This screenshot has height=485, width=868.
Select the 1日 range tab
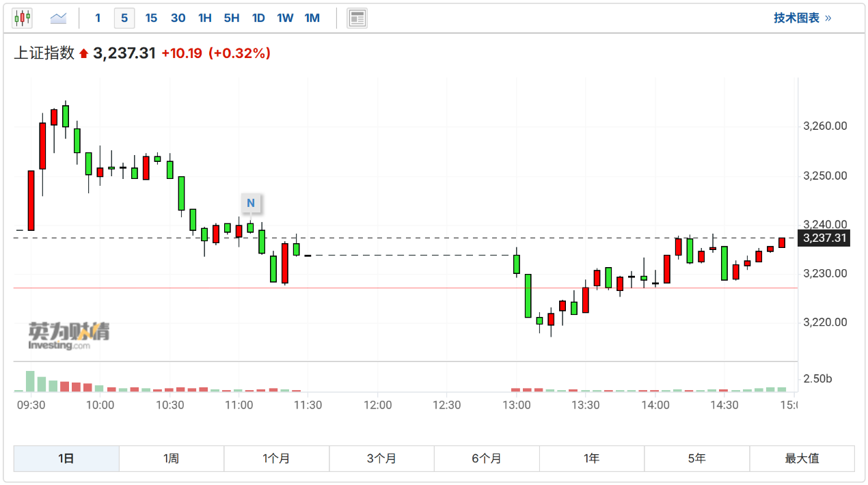point(66,458)
